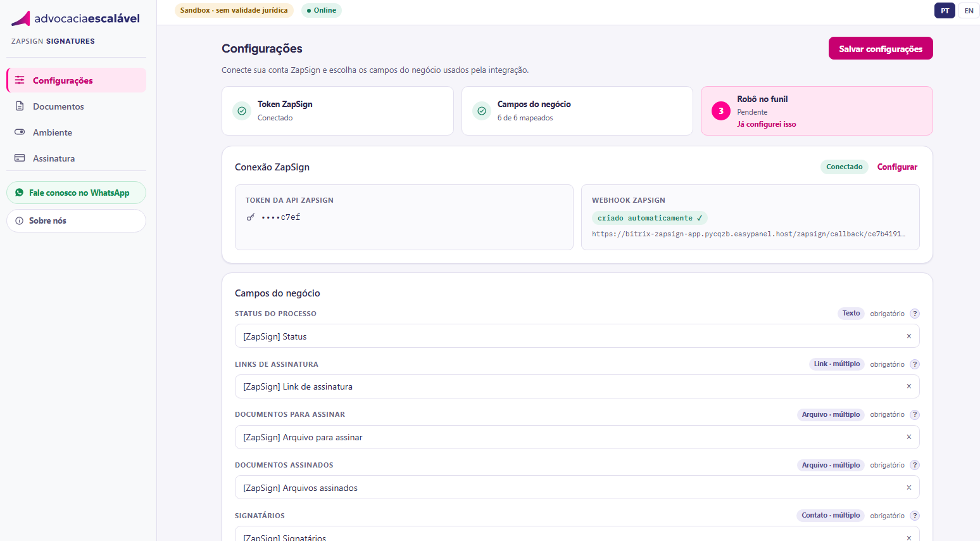Click the WhatsApp icon in contact button
The height and width of the screenshot is (541, 980).
click(19, 193)
